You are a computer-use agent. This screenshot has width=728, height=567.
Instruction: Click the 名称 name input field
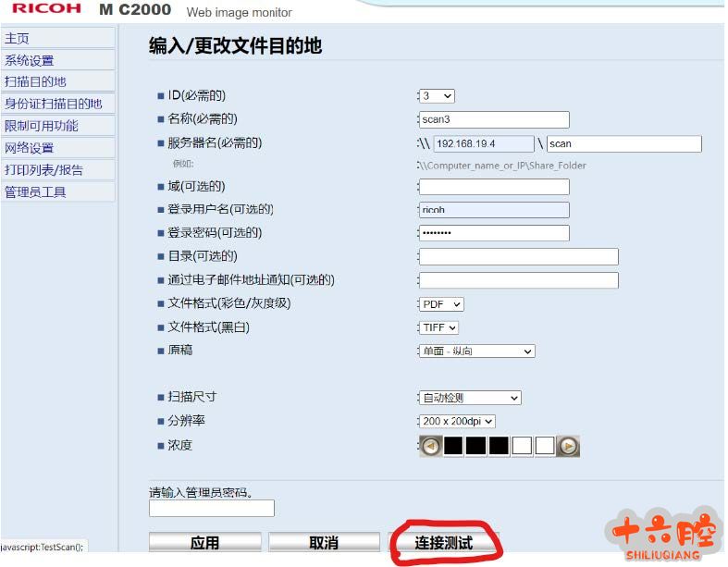pyautogui.click(x=494, y=119)
